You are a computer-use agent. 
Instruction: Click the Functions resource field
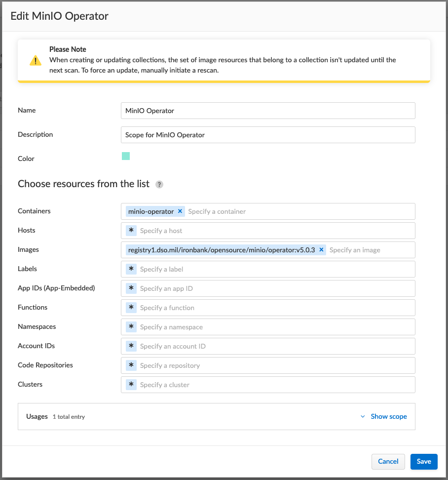point(276,308)
